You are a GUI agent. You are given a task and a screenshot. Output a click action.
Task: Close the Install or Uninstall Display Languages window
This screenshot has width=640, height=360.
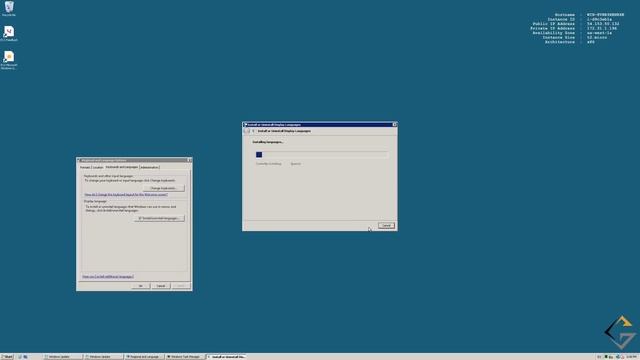click(x=394, y=124)
